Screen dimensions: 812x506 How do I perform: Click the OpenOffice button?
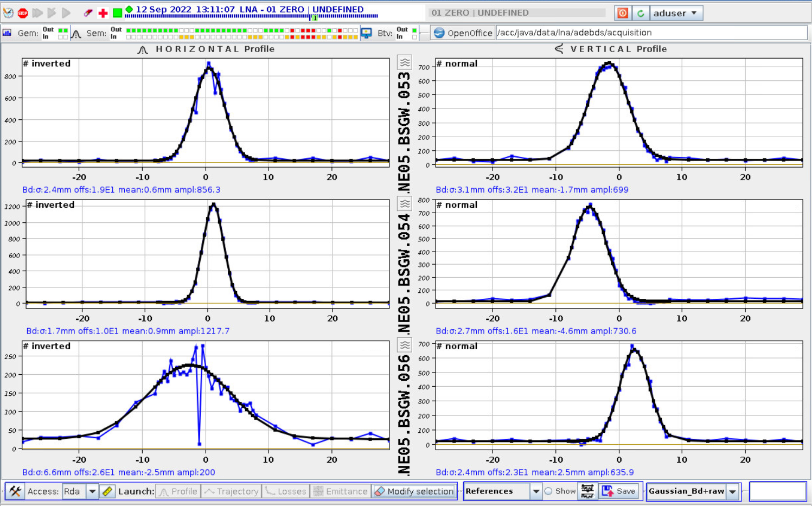463,33
